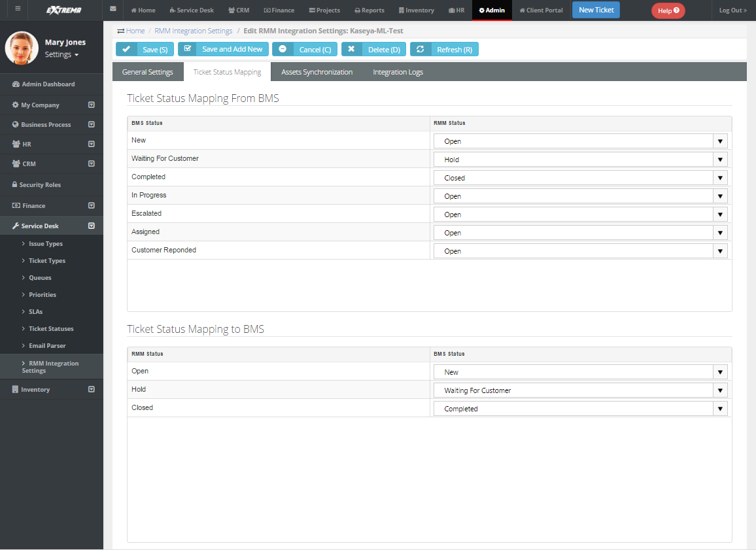The height and width of the screenshot is (550, 756).
Task: Open the Integration Logs tab
Action: [398, 72]
